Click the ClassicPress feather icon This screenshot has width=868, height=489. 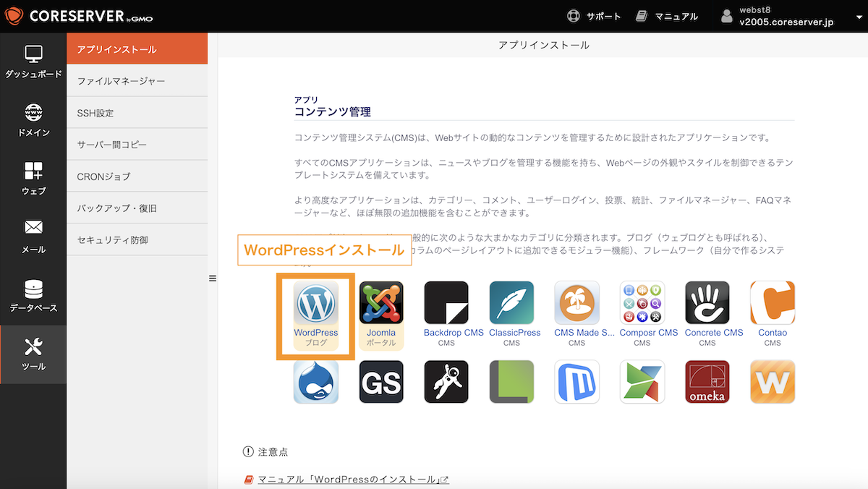pyautogui.click(x=511, y=303)
